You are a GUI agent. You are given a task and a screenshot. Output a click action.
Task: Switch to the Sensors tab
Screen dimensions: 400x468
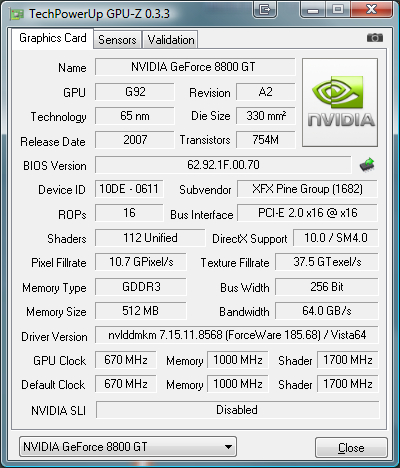click(x=117, y=40)
